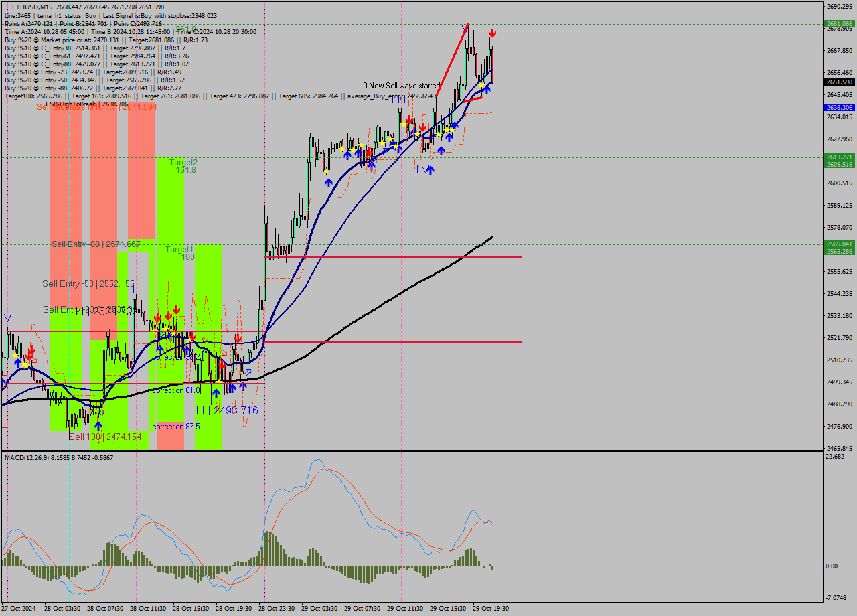Image resolution: width=857 pixels, height=616 pixels.
Task: Click the 'Buy %10 @ Entry -23: 2453.24' line
Action: pos(93,72)
